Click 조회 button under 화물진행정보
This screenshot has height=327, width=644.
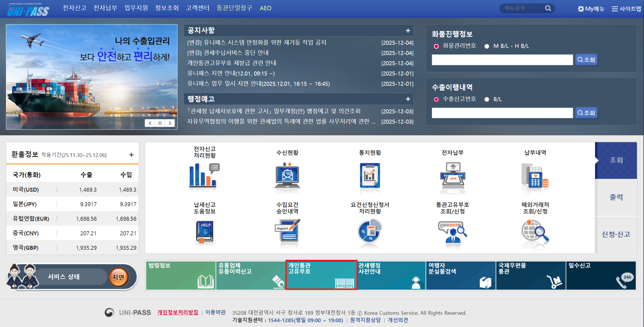click(586, 60)
